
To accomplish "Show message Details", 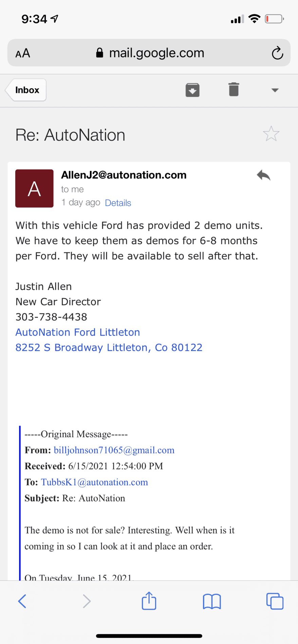I will point(118,203).
